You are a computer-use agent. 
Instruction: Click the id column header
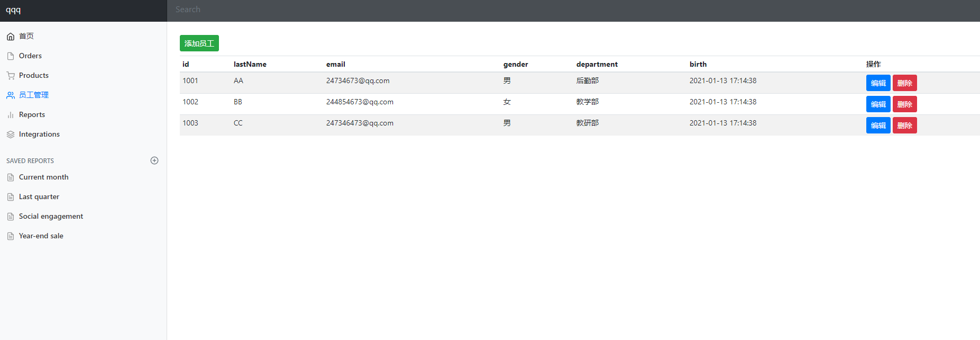click(x=186, y=64)
